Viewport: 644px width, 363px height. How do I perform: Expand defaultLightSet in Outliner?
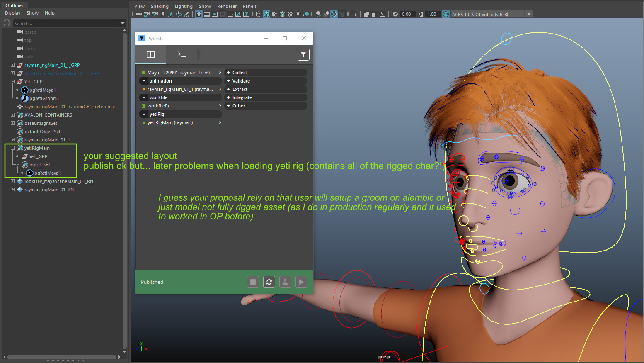click(12, 123)
